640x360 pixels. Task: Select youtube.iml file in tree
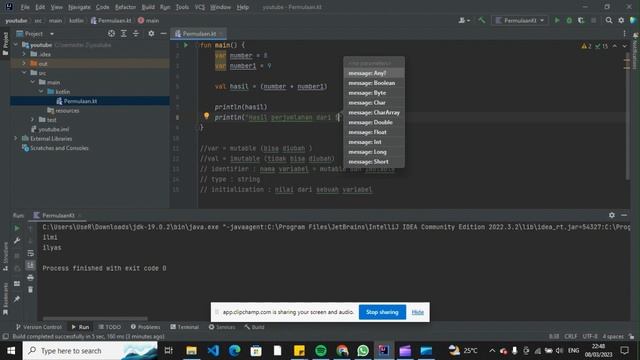[x=53, y=129]
